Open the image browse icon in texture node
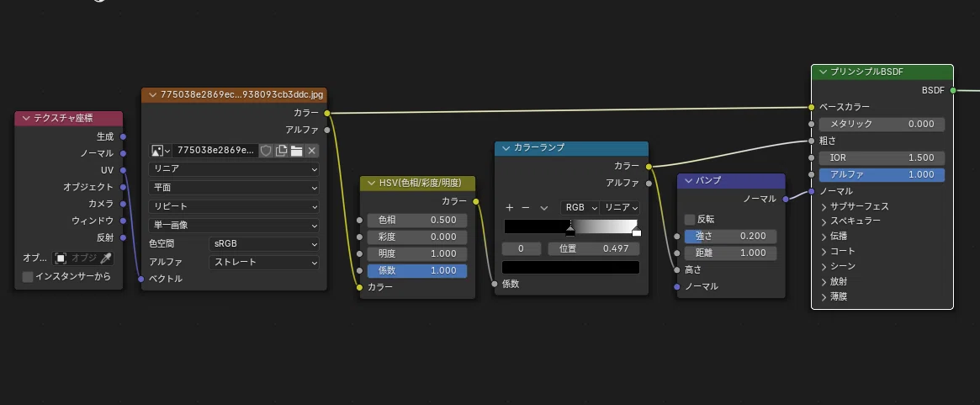Viewport: 980px width, 405px height. (x=161, y=150)
